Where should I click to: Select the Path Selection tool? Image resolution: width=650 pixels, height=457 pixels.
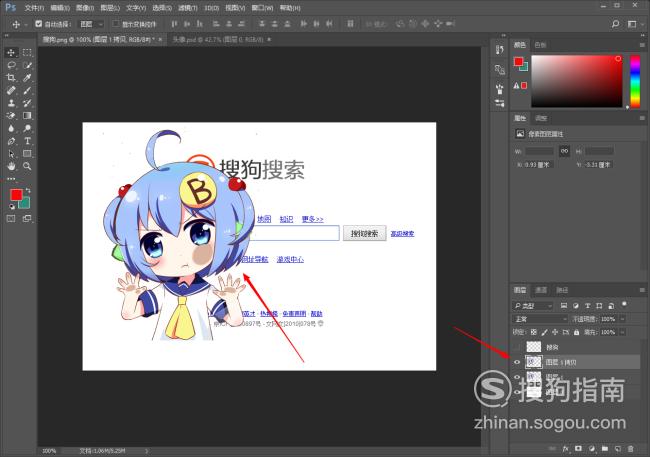11,154
